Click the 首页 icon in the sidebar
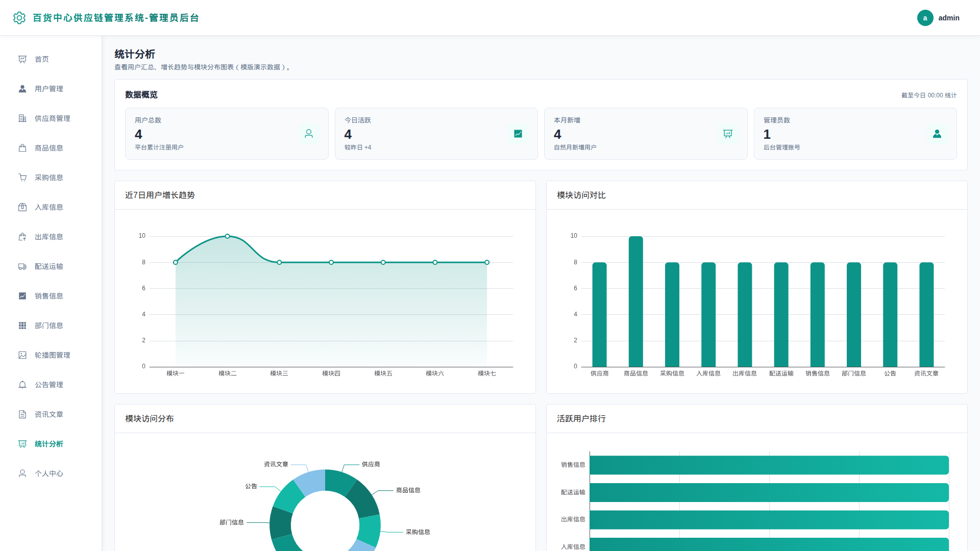 pyautogui.click(x=22, y=59)
